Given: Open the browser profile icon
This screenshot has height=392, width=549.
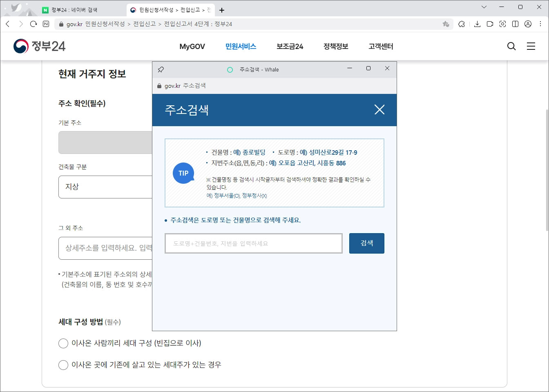Looking at the screenshot, I should [x=527, y=24].
